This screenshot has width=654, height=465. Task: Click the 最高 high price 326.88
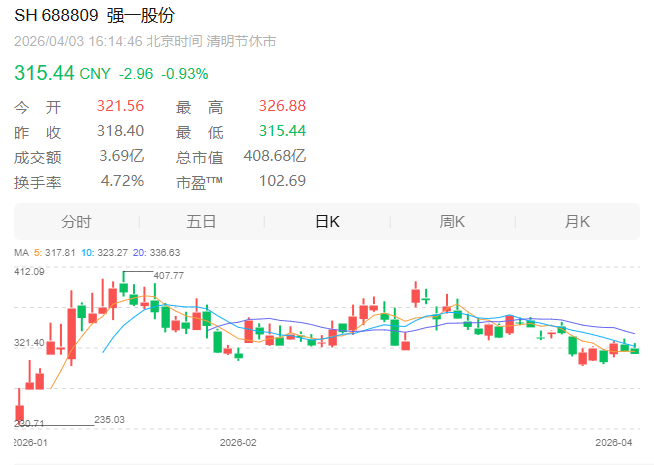(283, 107)
